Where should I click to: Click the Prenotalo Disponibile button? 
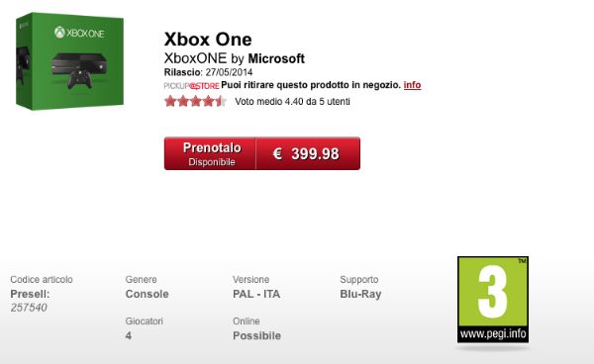pos(210,153)
